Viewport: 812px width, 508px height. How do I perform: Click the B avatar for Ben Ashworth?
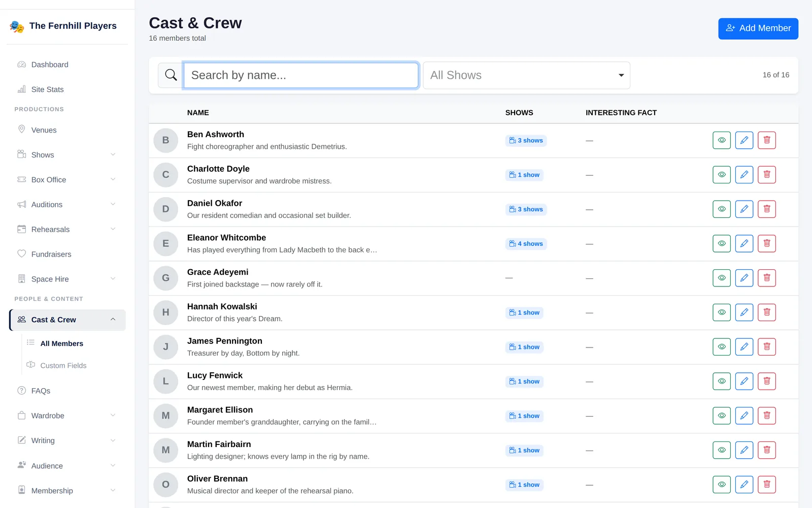[x=165, y=140]
